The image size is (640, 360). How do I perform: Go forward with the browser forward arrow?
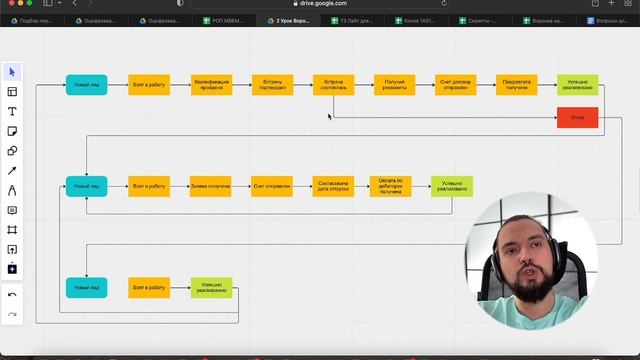(x=90, y=3)
